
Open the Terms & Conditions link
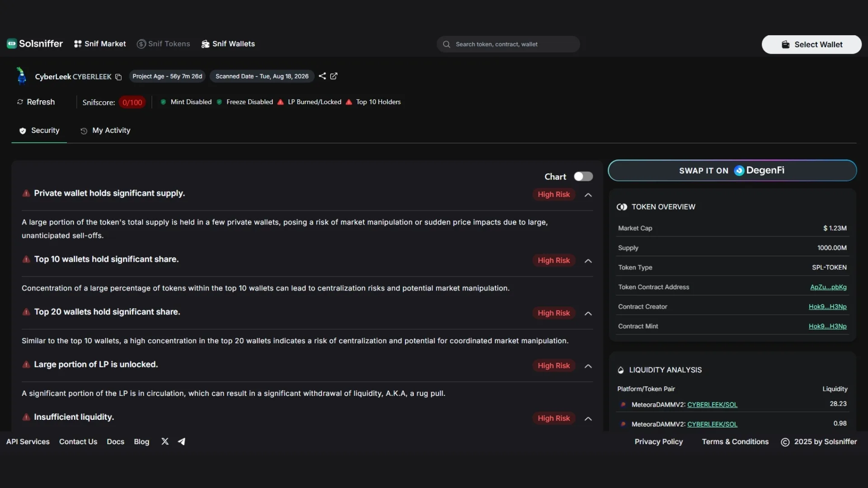click(735, 441)
